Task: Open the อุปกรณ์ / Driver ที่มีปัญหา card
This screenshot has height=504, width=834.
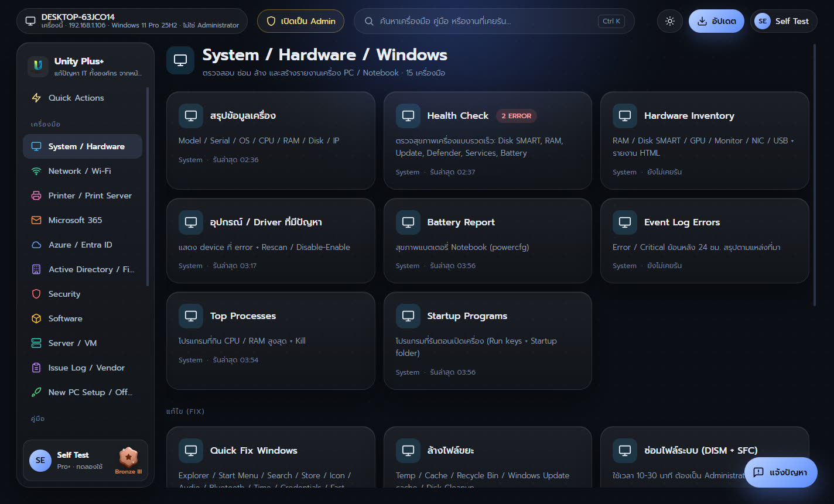Action: coord(271,241)
